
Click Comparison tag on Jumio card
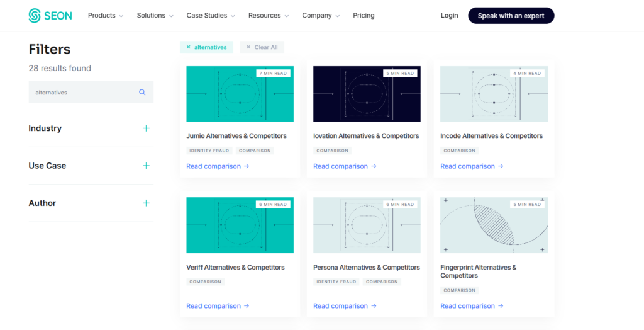[255, 151]
